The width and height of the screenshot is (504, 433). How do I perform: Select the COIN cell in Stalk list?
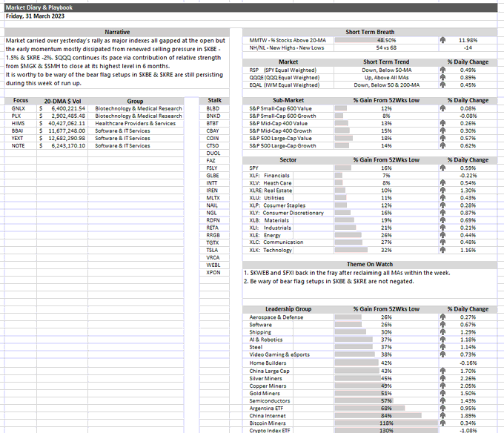coord(213,138)
